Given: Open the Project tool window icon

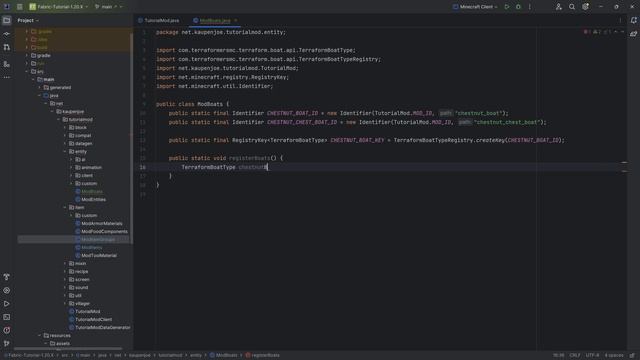Looking at the screenshot, I should [7, 20].
